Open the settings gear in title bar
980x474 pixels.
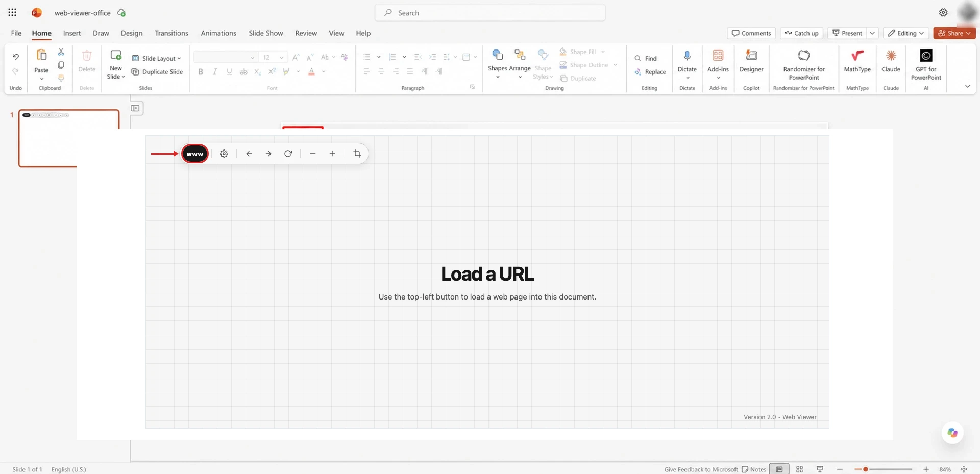943,13
